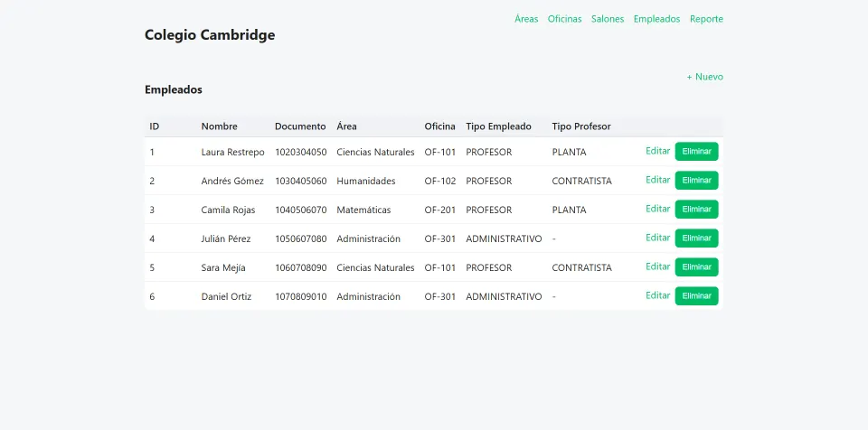Select the name Daniel Ortiz
The height and width of the screenshot is (430, 868).
click(x=226, y=296)
